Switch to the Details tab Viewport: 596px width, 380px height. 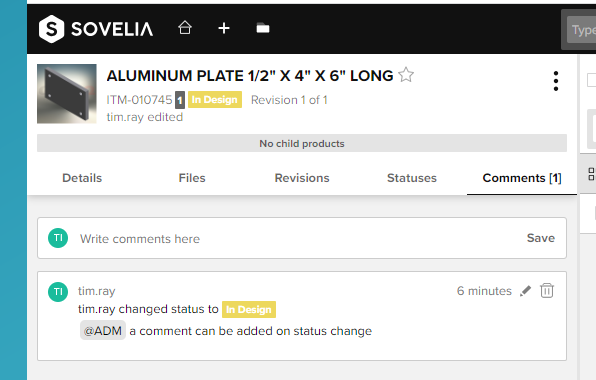click(x=82, y=178)
